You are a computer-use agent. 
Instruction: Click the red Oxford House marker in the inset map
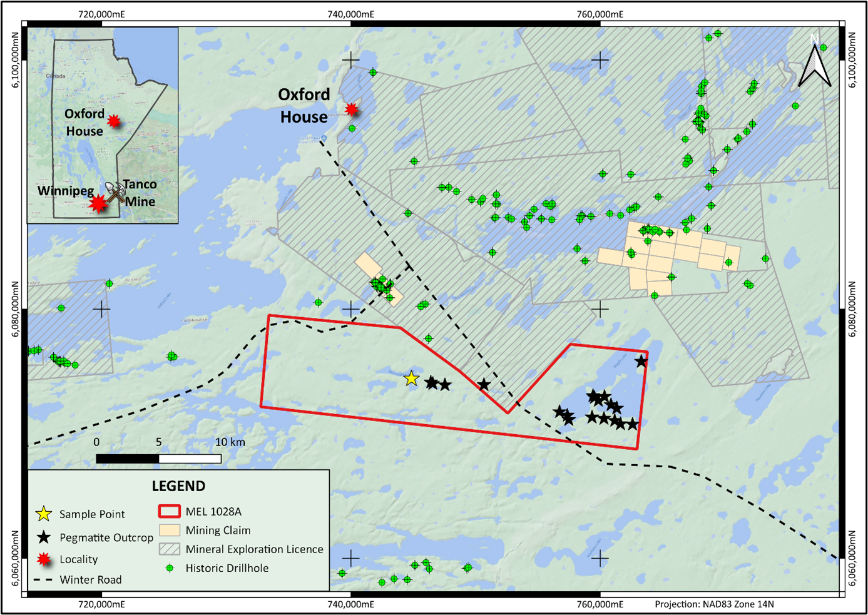click(x=113, y=121)
